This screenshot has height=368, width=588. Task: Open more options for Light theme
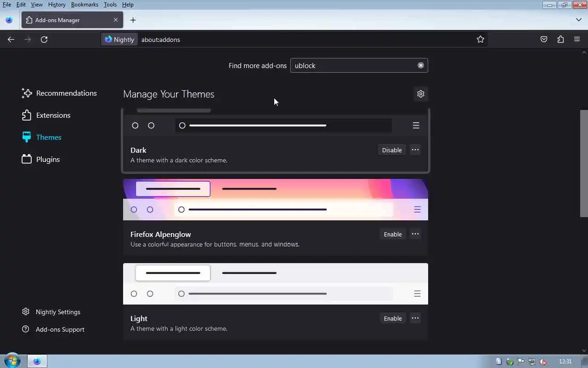click(415, 318)
